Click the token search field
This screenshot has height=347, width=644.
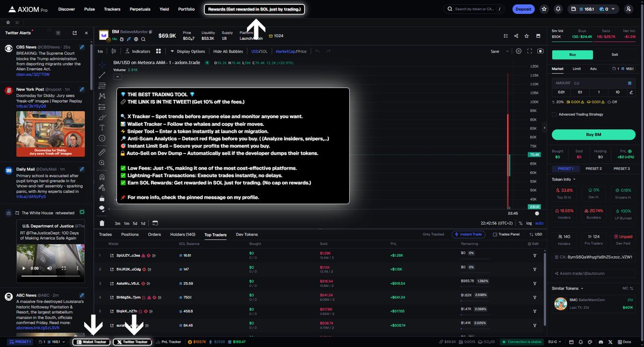(x=474, y=9)
